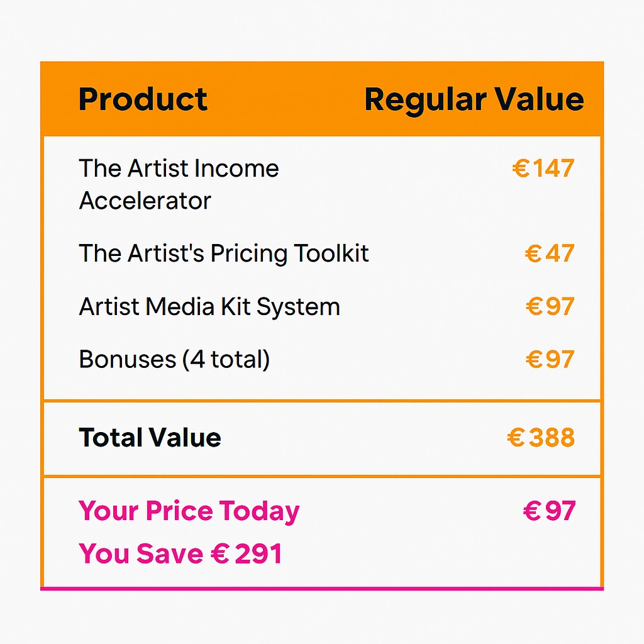644x644 pixels.
Task: Click the orange divider line above Total Value
Action: [x=322, y=401]
